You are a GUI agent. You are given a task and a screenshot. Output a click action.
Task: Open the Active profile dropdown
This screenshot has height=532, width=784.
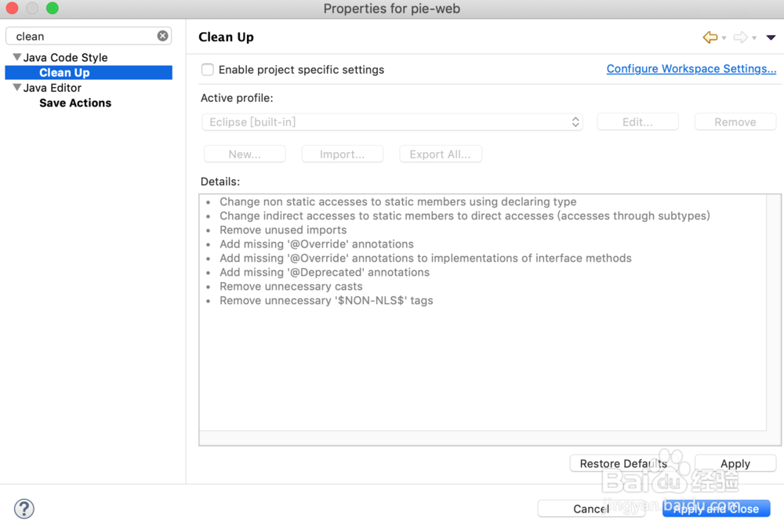coord(392,122)
